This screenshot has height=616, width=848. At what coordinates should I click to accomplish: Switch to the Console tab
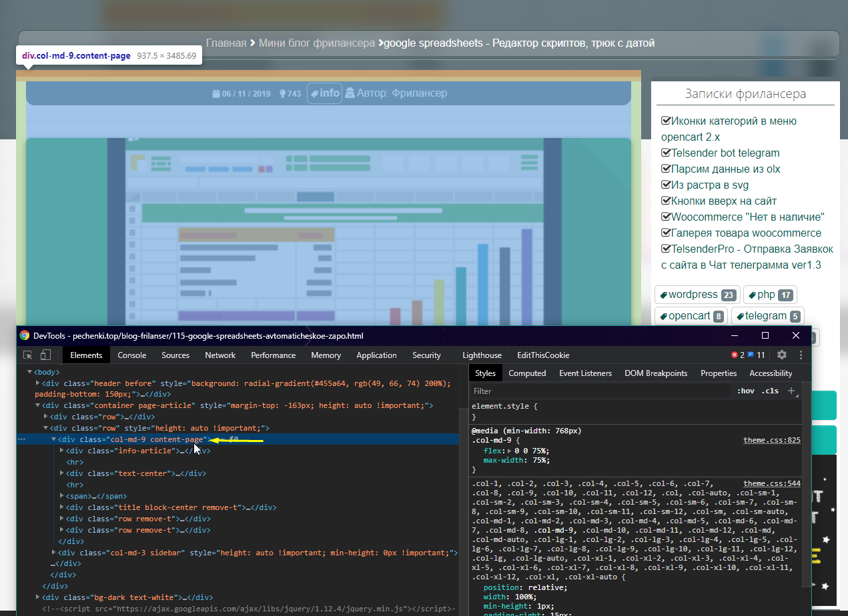click(131, 355)
